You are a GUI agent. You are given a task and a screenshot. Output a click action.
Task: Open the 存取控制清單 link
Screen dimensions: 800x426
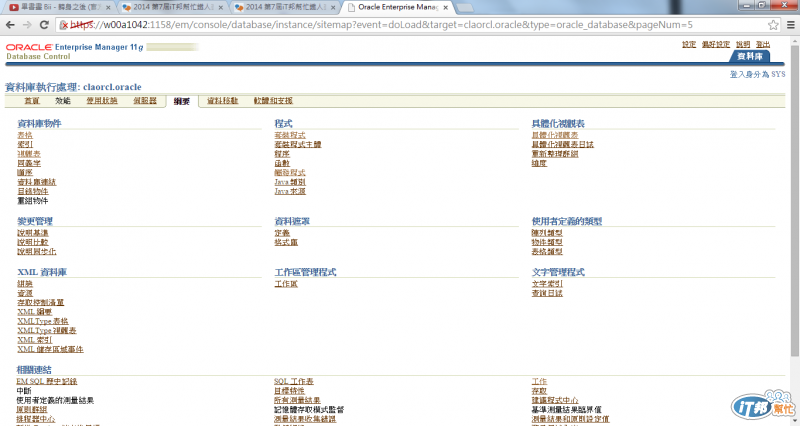[x=41, y=303]
